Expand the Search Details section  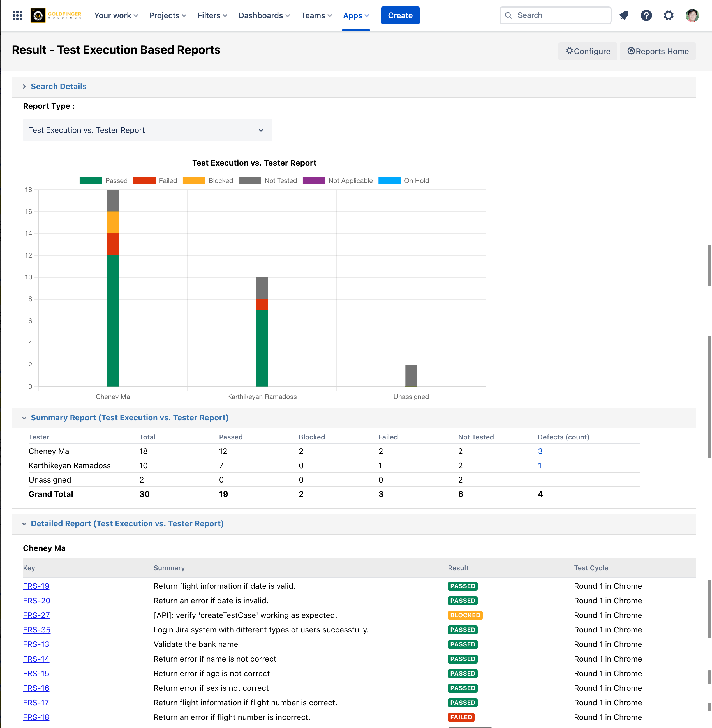click(x=58, y=86)
